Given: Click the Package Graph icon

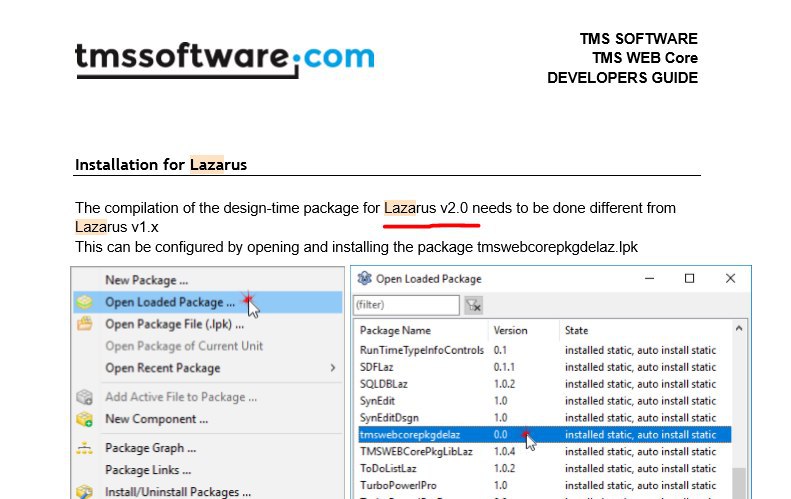Looking at the screenshot, I should [x=84, y=448].
